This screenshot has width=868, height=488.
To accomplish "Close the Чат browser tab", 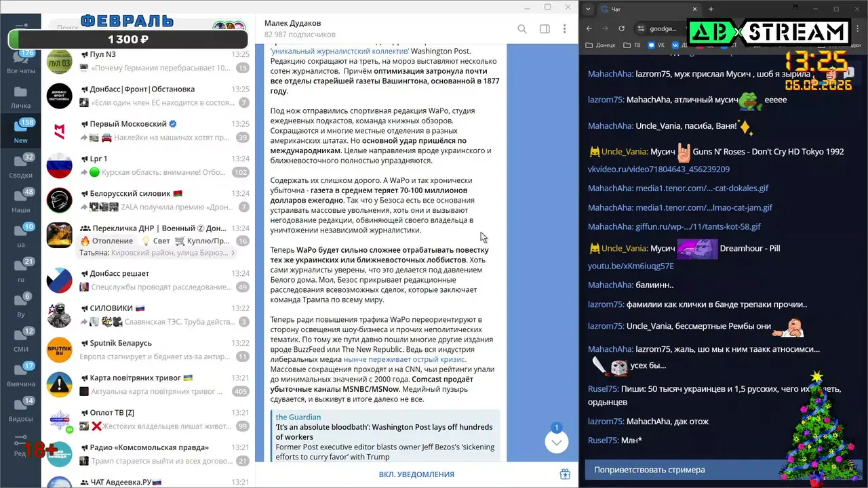I will coord(693,9).
